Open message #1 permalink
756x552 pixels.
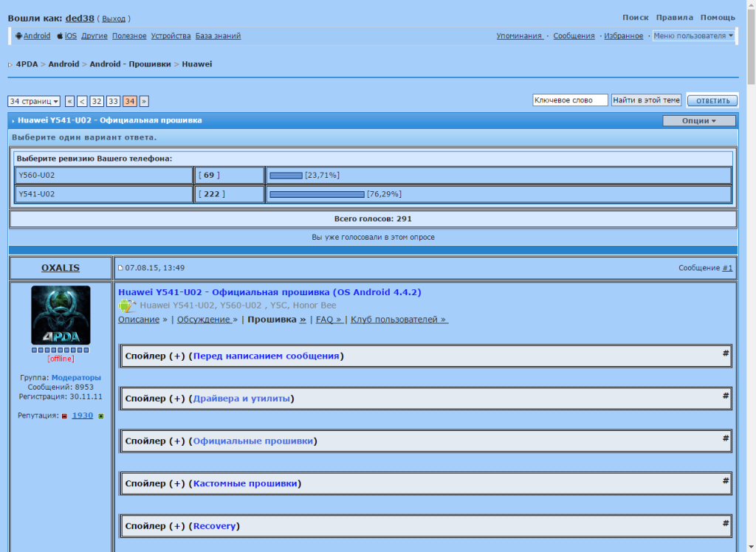(727, 268)
